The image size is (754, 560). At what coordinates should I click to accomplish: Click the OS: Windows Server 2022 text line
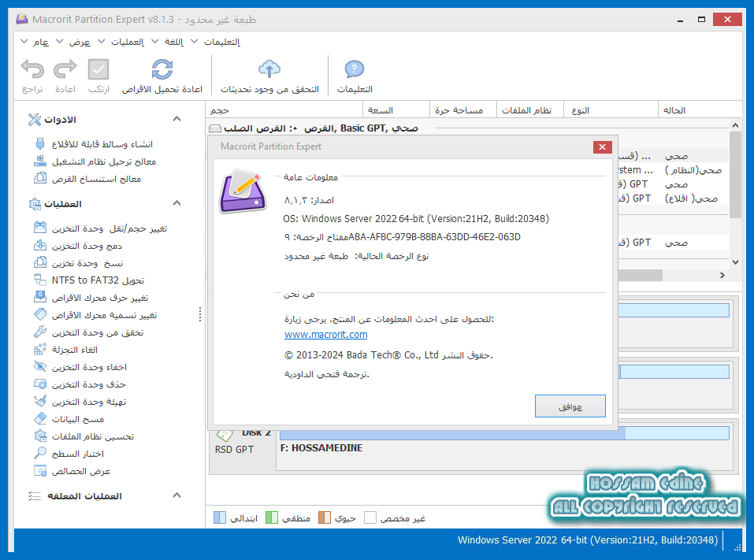416,219
